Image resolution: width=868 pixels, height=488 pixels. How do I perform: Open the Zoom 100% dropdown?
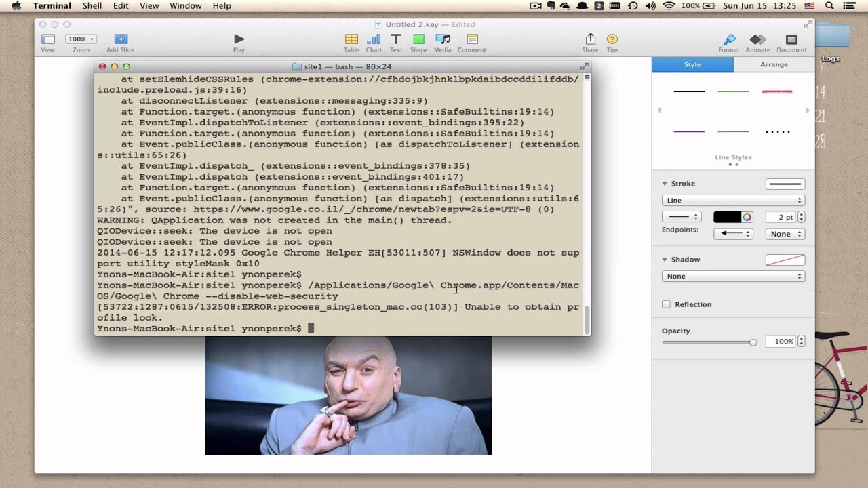[81, 39]
